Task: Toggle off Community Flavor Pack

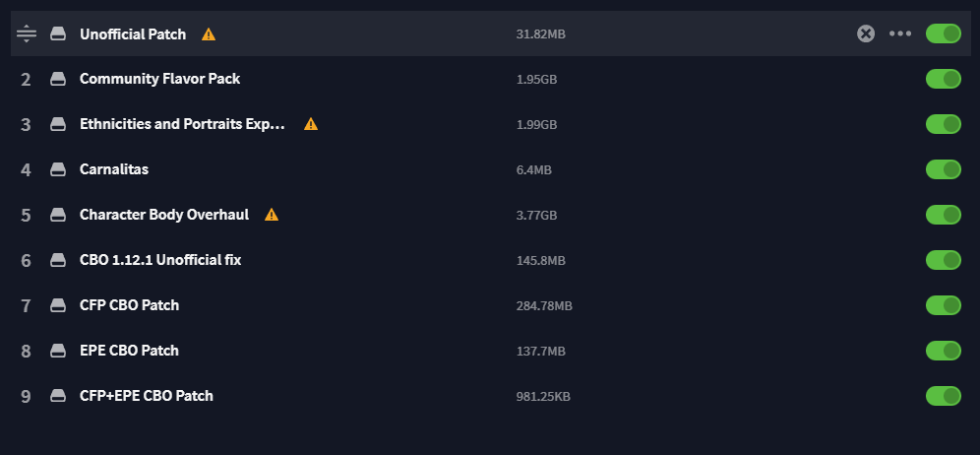Action: point(943,79)
